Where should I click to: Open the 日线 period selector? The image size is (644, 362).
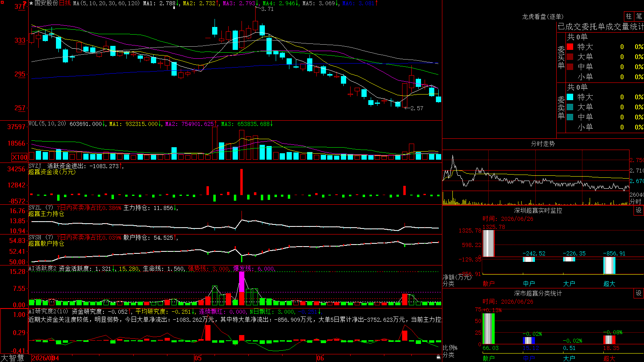click(65, 3)
